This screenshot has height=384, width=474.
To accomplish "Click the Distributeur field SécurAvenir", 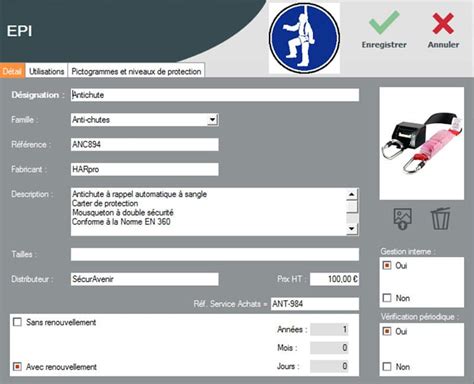I will pos(145,279).
